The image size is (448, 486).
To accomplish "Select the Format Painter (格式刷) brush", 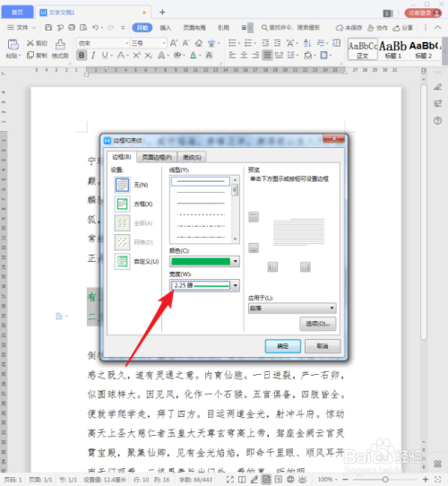I will point(60,45).
